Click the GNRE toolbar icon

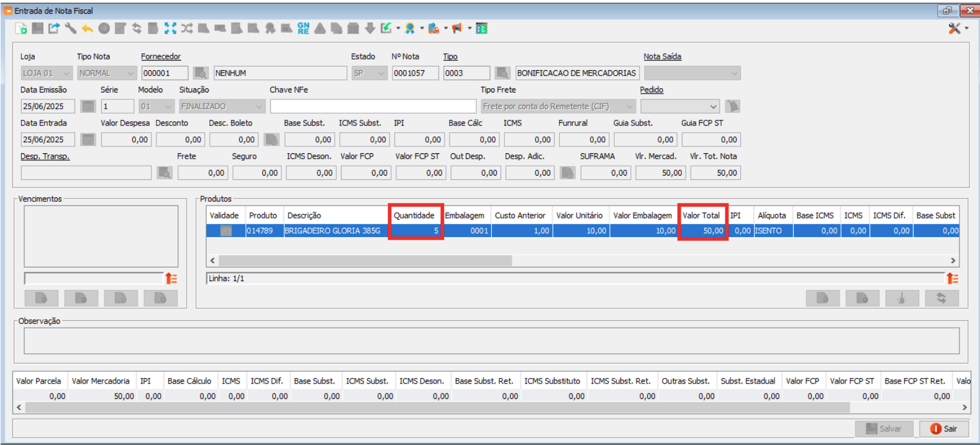tap(303, 29)
